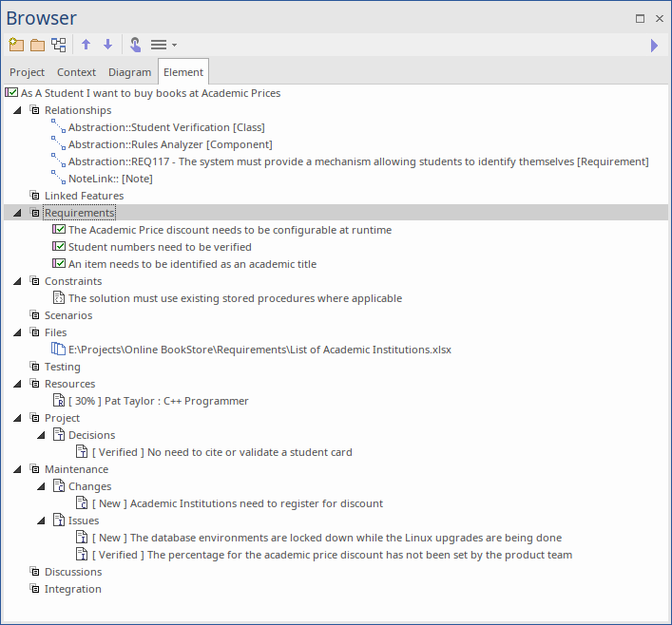Click the New Package toolbar icon
Image resolution: width=672 pixels, height=625 pixels.
click(x=15, y=45)
